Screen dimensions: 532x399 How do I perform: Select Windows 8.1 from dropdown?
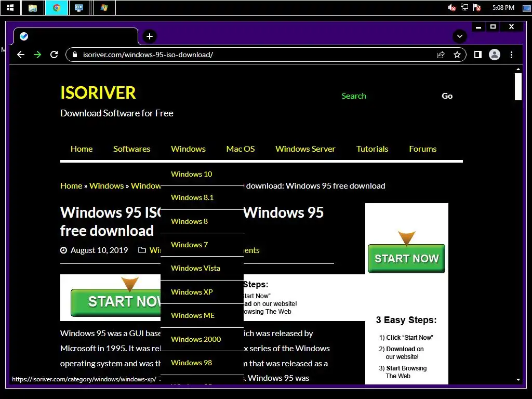pos(202,197)
